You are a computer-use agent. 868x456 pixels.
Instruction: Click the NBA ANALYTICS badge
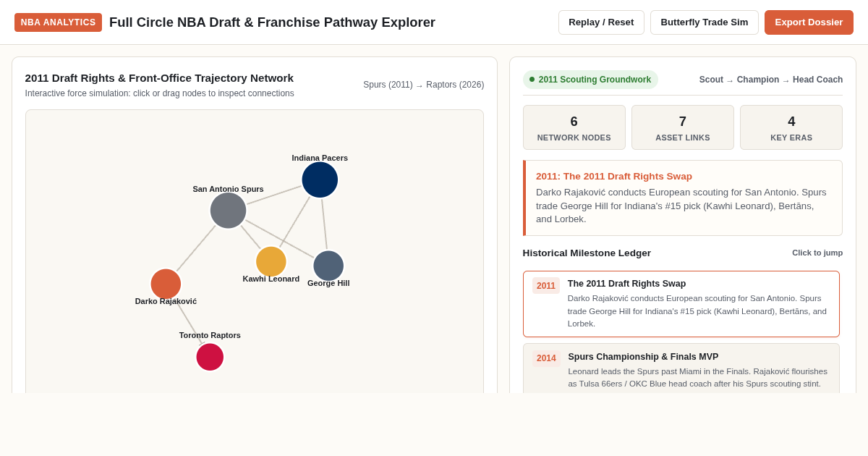58,22
